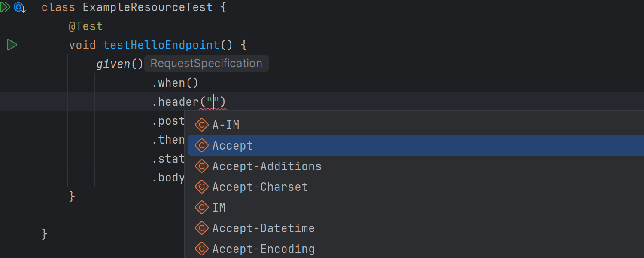Run testHelloEndpoint using the green gutter arrow
This screenshot has width=644, height=258.
[12, 45]
